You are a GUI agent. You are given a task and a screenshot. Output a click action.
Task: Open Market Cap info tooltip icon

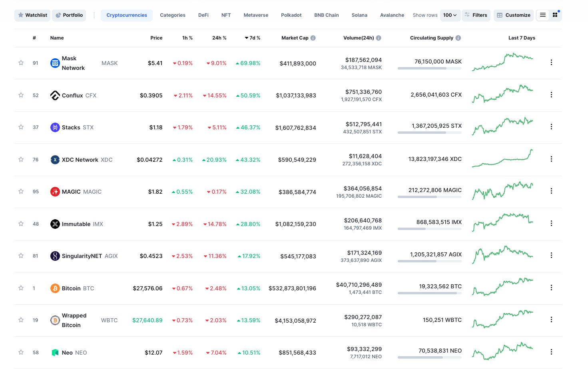point(313,38)
